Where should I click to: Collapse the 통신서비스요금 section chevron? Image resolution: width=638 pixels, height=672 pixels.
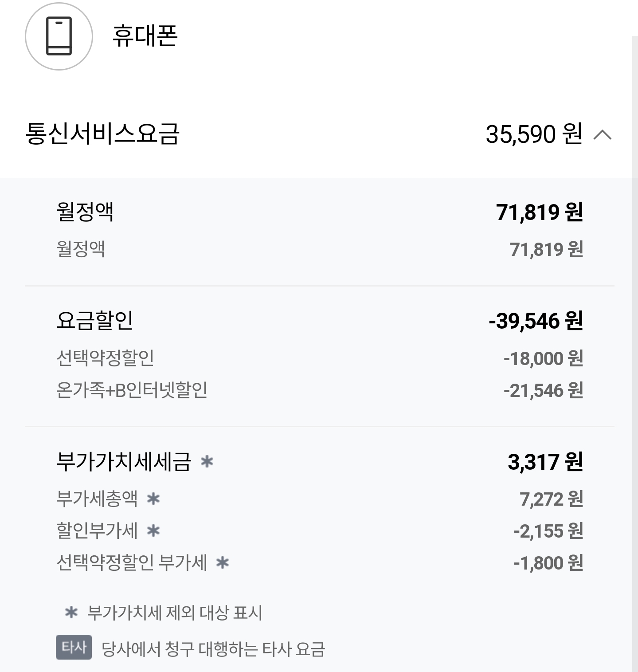click(x=603, y=134)
